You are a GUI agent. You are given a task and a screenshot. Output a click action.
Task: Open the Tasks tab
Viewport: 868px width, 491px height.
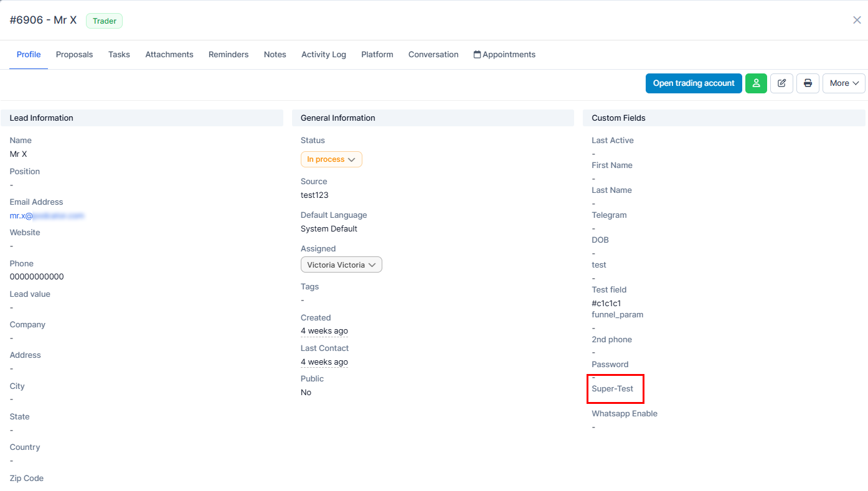click(x=119, y=55)
